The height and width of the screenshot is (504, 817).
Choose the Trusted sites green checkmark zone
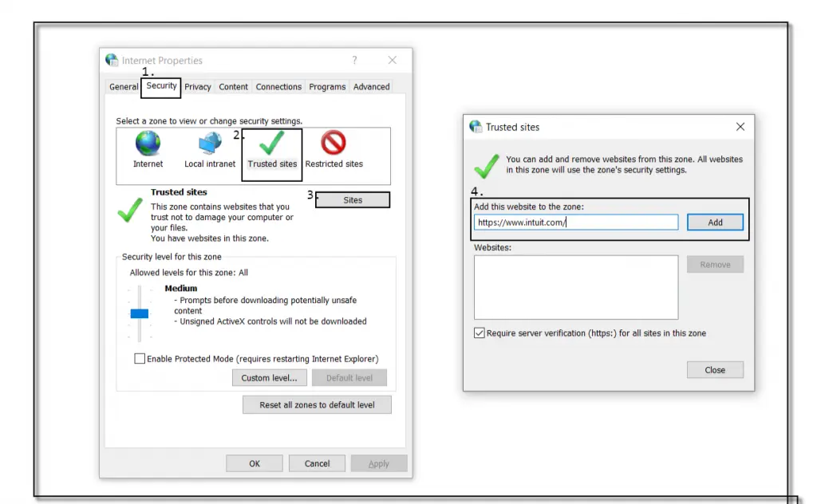click(x=272, y=144)
